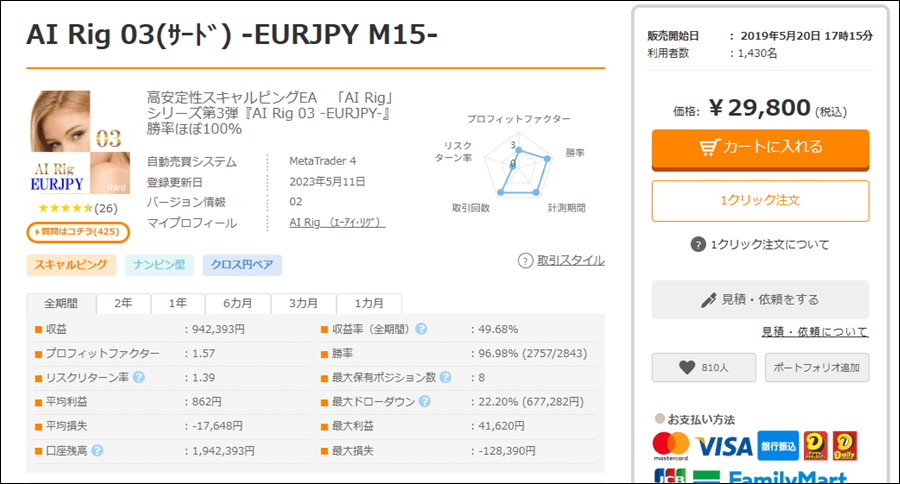Click the AI Rig EURJPY product thumbnail
900x484 pixels.
pos(80,142)
